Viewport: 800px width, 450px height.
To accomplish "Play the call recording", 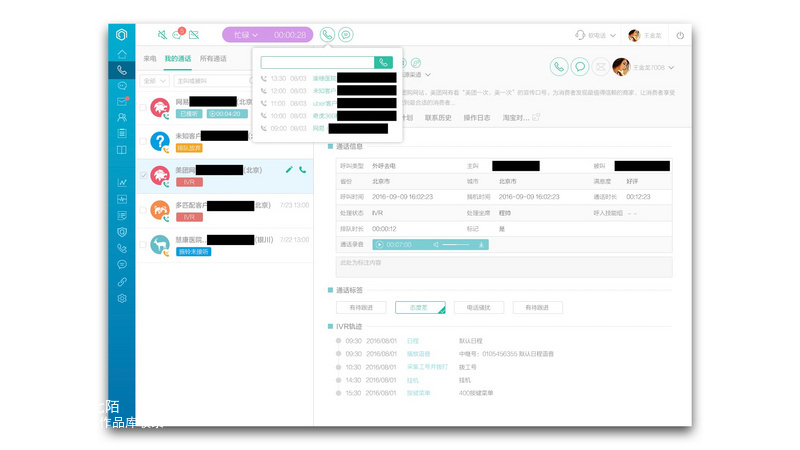I will click(379, 245).
